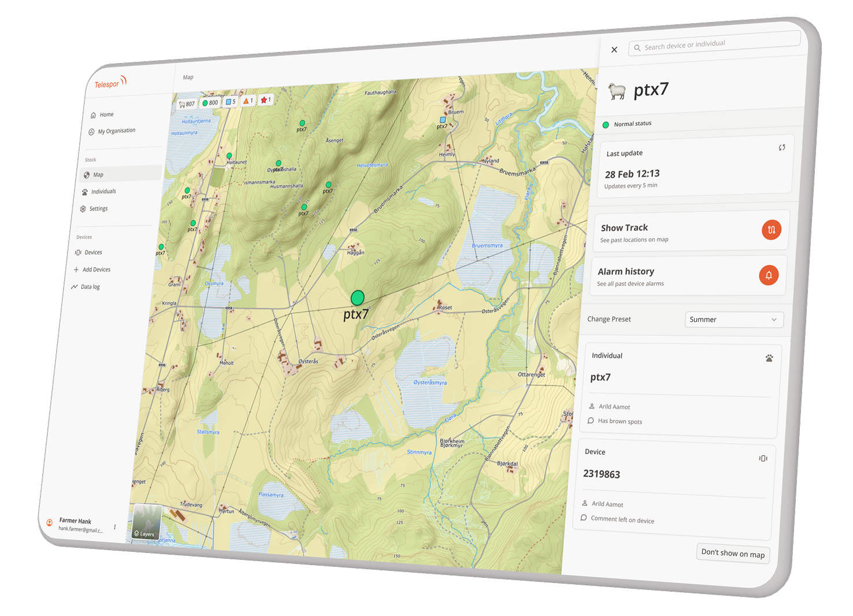
Task: Select the orange warning triangle badge
Action: point(248,101)
